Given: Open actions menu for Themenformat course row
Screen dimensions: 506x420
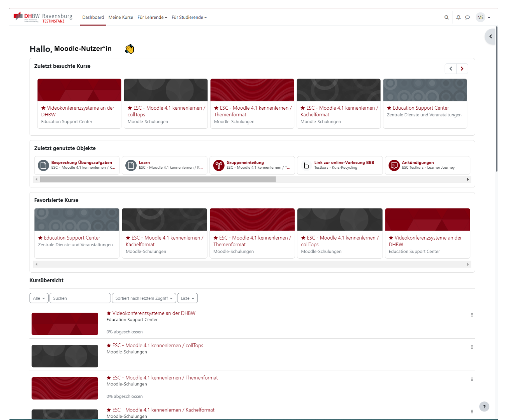Looking at the screenshot, I should [472, 380].
